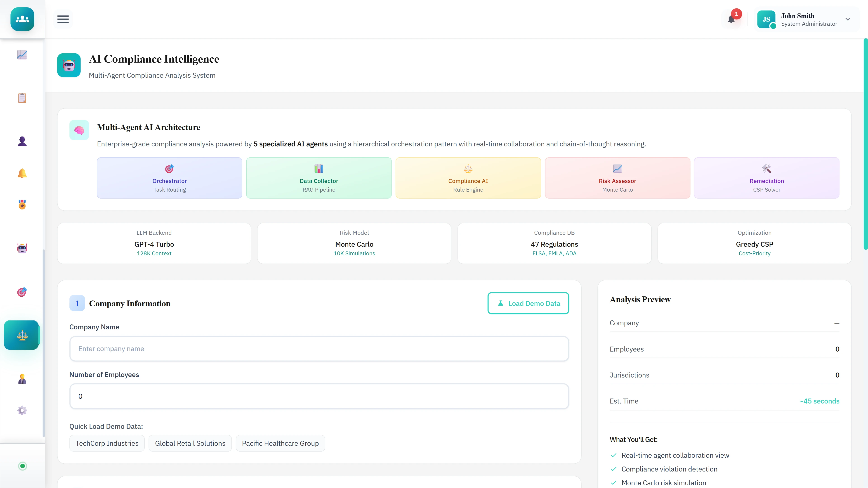Load the Pacific Healthcare Group demo data
Screen dimensions: 868x488
[x=280, y=443]
